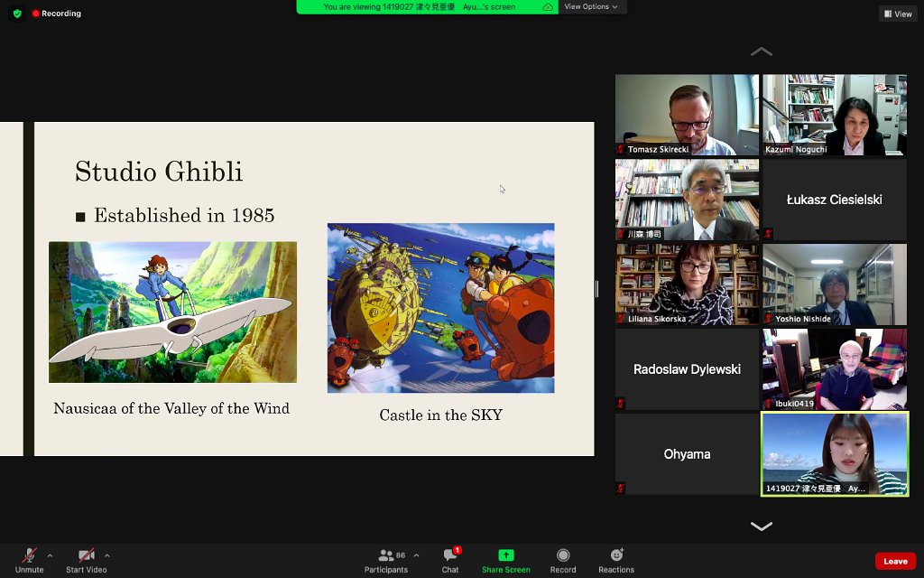The image size is (924, 578).
Task: Click the Record button
Action: 563,560
